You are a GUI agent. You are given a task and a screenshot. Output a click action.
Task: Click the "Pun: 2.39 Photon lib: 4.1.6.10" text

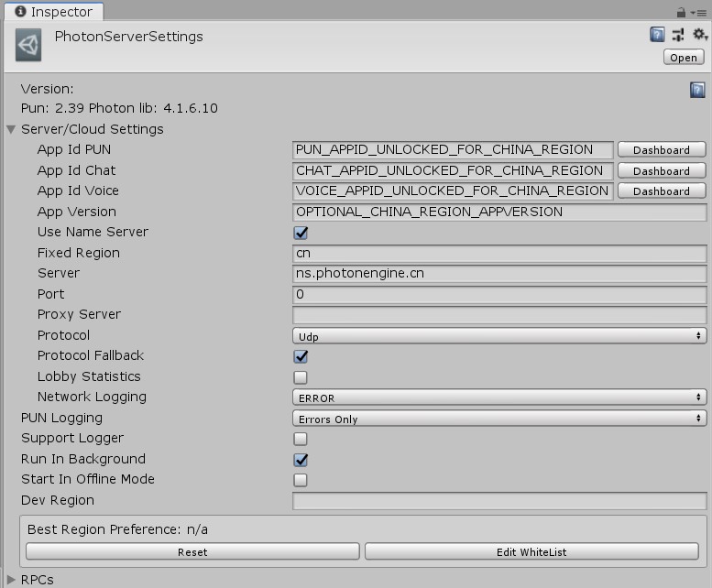119,108
